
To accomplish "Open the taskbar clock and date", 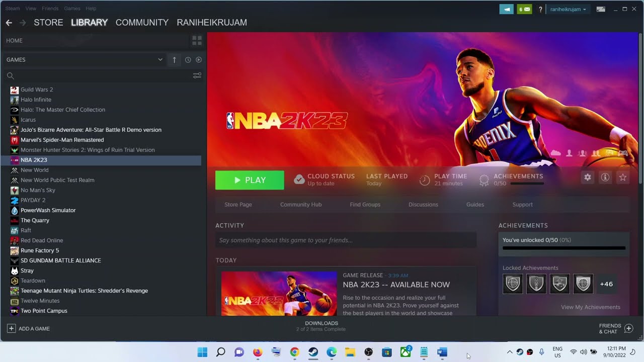I will (616, 352).
